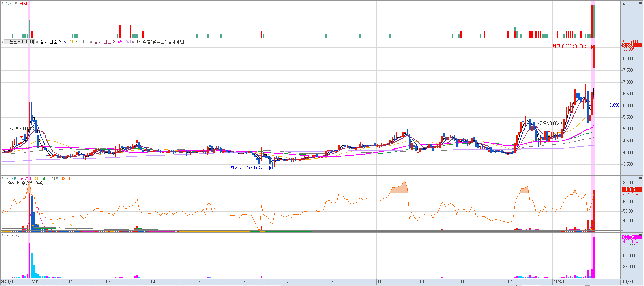Click the RSI 18 indicator label
Screen dimensions: 644x286
[66, 178]
